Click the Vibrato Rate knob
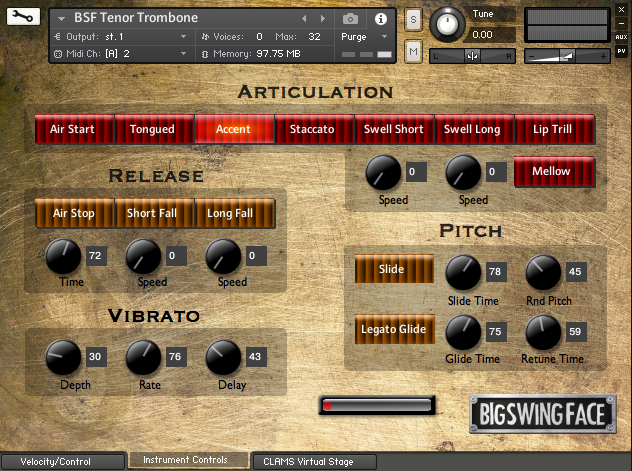The image size is (632, 471). tap(143, 357)
